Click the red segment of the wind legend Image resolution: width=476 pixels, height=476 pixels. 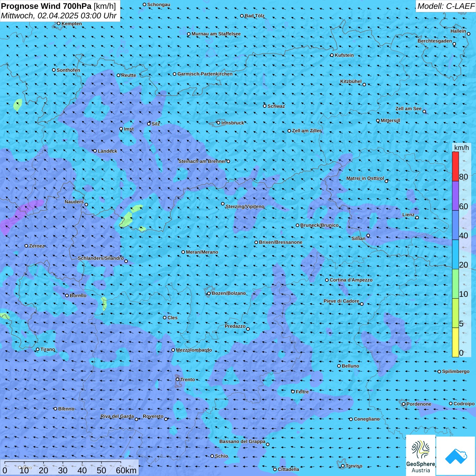pos(455,166)
